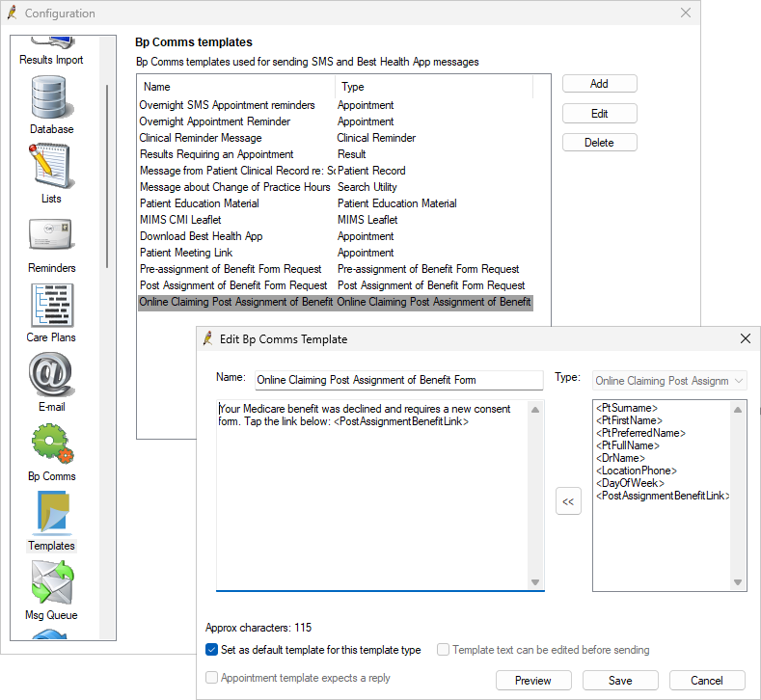Select the <PtPreferredName> merge field
The width and height of the screenshot is (761, 700).
(x=640, y=433)
